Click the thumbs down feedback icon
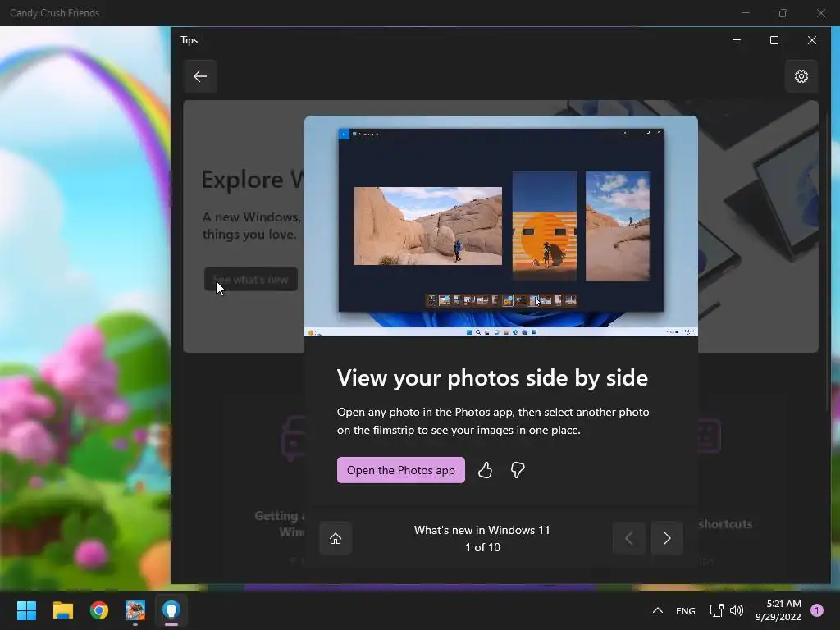This screenshot has height=630, width=840. point(518,470)
